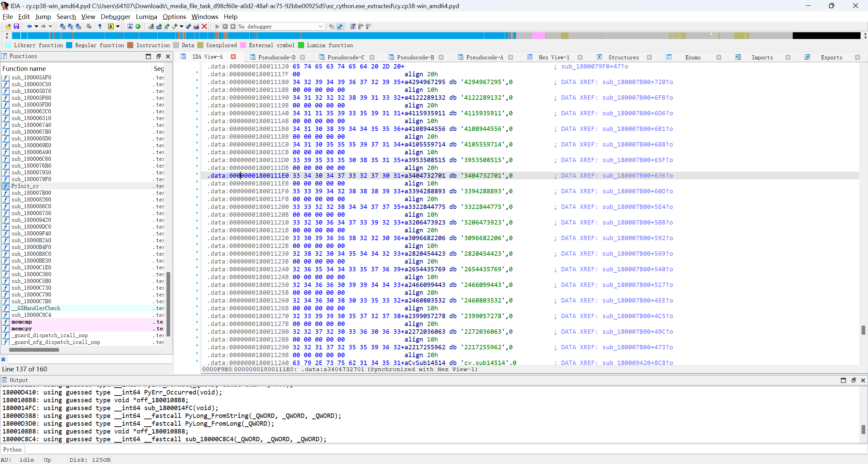This screenshot has width=868, height=464.
Task: Follow xref link sub_180009420+8C8
Action: 638,363
